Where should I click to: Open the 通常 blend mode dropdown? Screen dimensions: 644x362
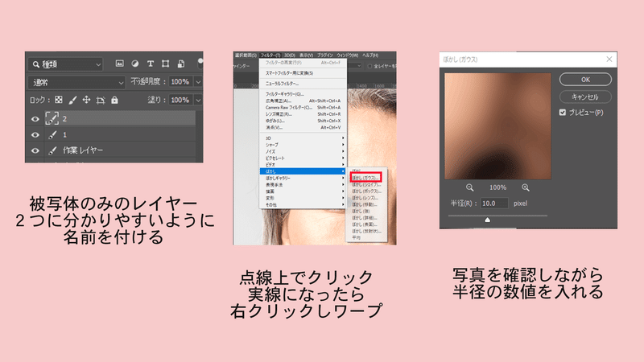pos(76,83)
